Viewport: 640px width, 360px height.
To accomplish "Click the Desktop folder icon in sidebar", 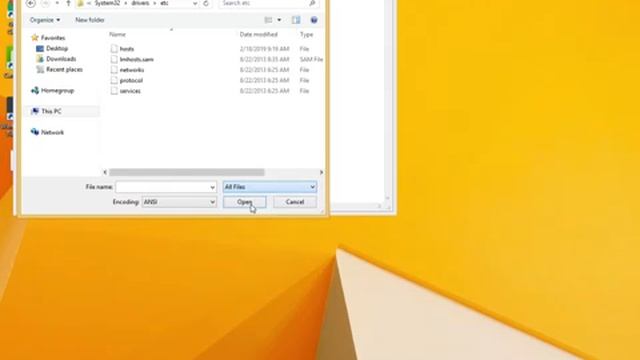I will (40, 49).
